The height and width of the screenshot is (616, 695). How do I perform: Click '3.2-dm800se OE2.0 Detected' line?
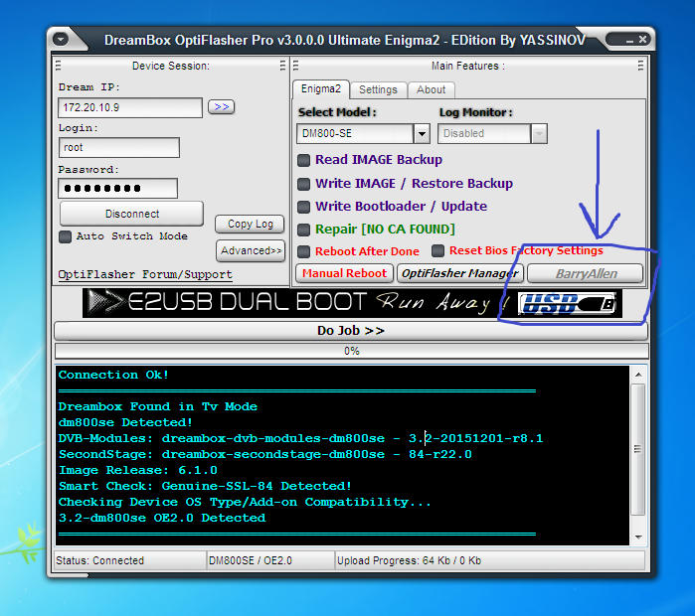162,518
